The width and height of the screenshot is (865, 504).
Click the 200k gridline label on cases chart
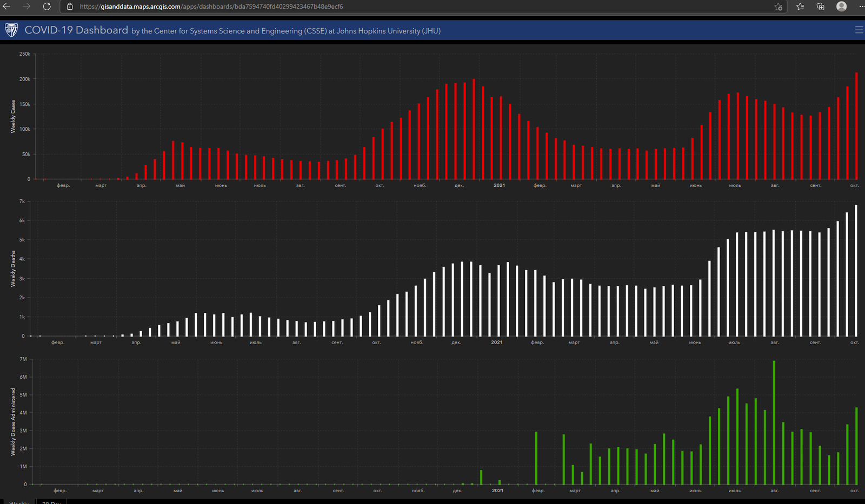[x=25, y=79]
